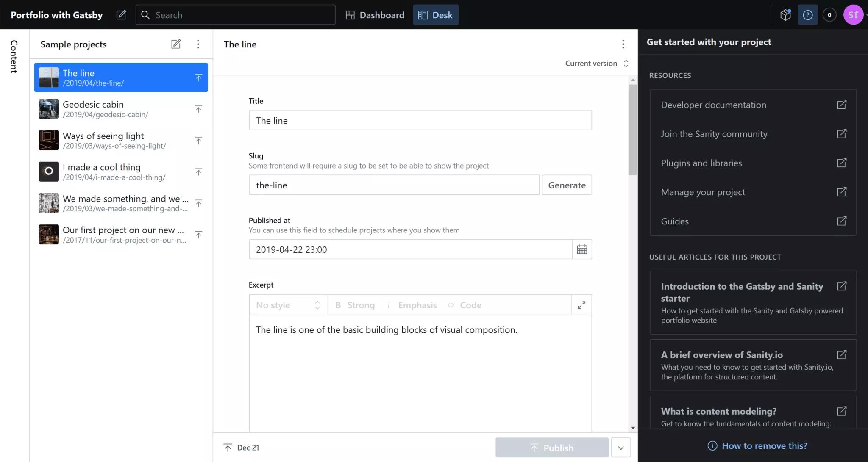Click the edit project name pencil icon

click(x=121, y=15)
